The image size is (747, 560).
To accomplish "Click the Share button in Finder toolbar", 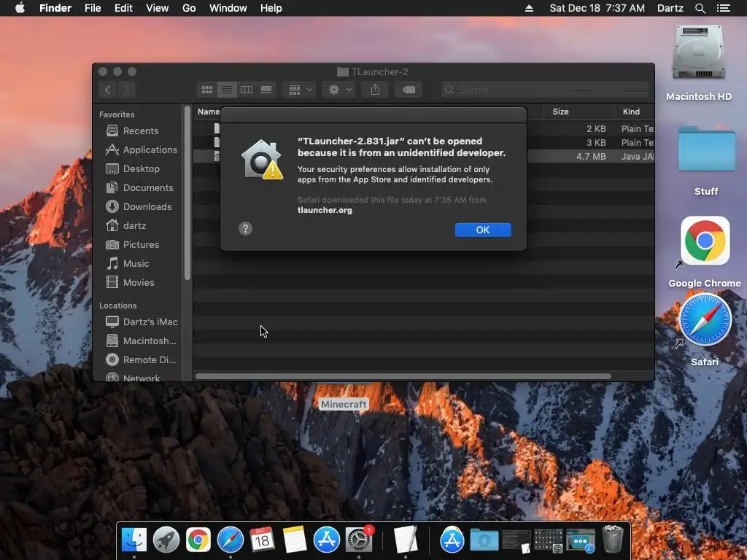I will [375, 90].
